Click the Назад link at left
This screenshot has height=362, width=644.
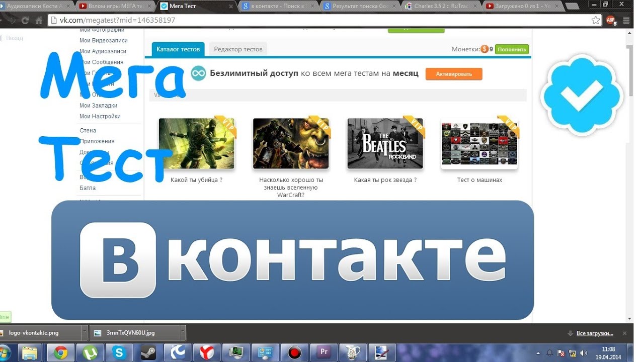coord(15,38)
